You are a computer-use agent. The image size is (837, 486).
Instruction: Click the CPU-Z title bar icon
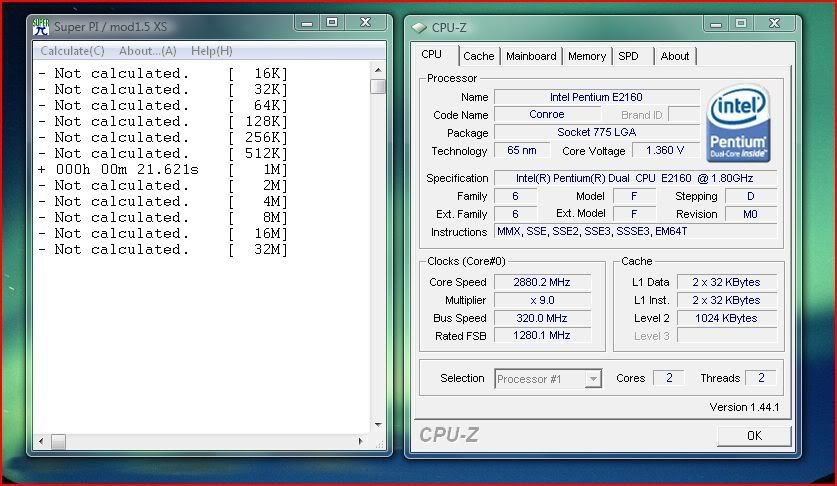[x=419, y=27]
